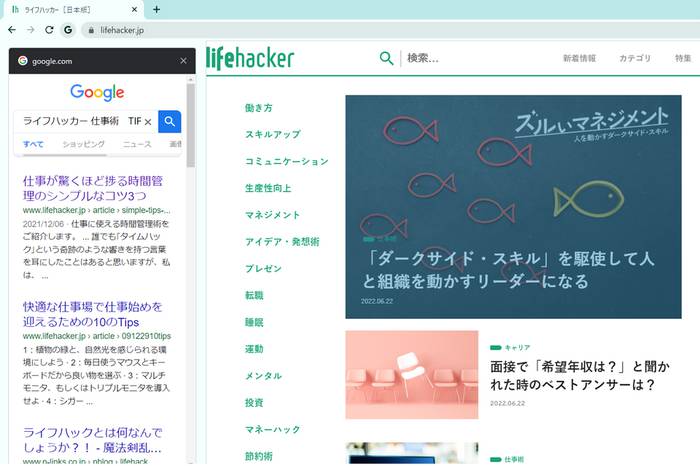Close the google.com side panel
This screenshot has width=700, height=466.
(x=183, y=61)
